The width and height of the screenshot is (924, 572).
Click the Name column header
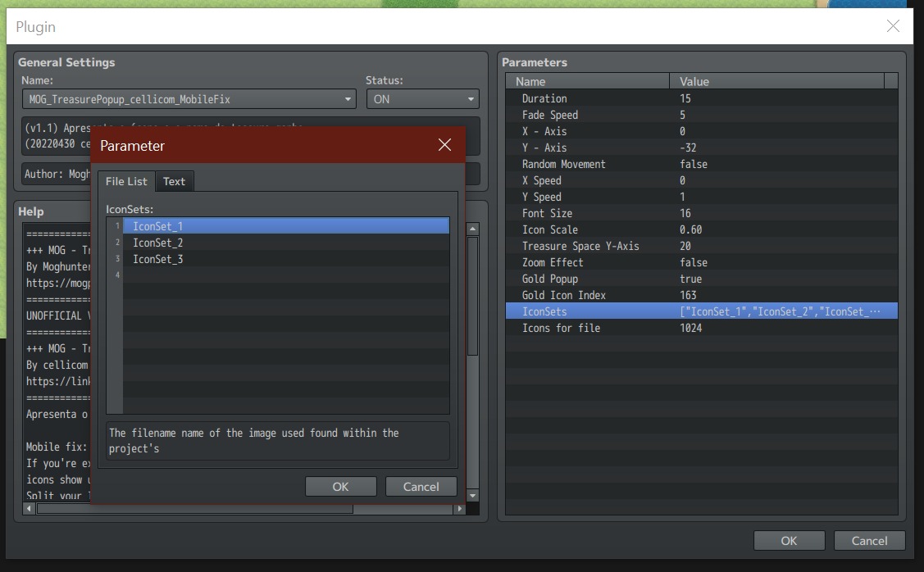coord(588,81)
